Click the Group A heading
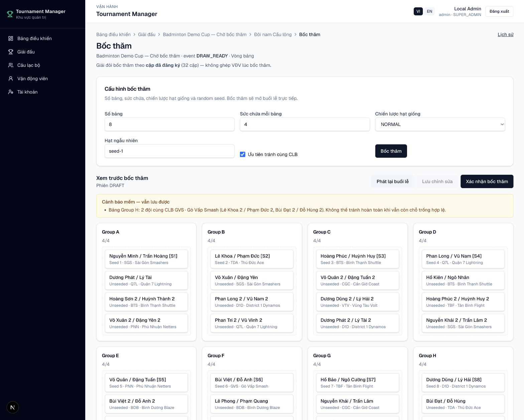 (111, 232)
